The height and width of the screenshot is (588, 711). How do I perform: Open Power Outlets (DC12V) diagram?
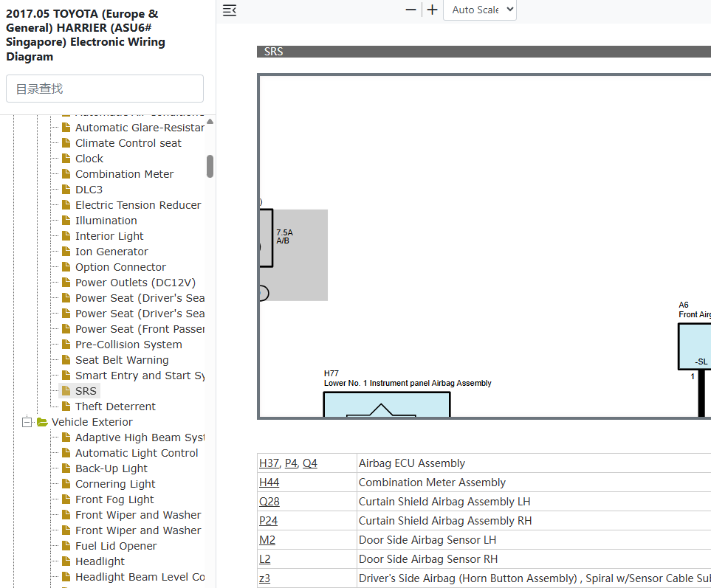(x=136, y=283)
